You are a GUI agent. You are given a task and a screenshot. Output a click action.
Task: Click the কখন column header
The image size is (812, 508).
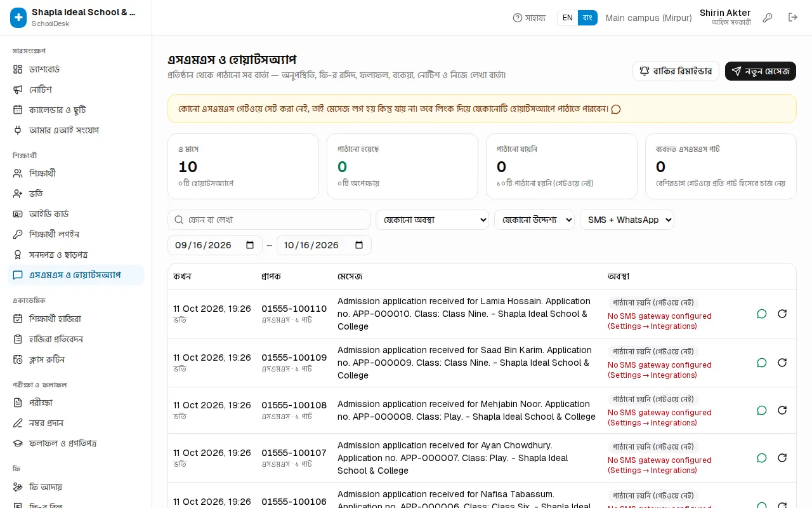tap(182, 277)
